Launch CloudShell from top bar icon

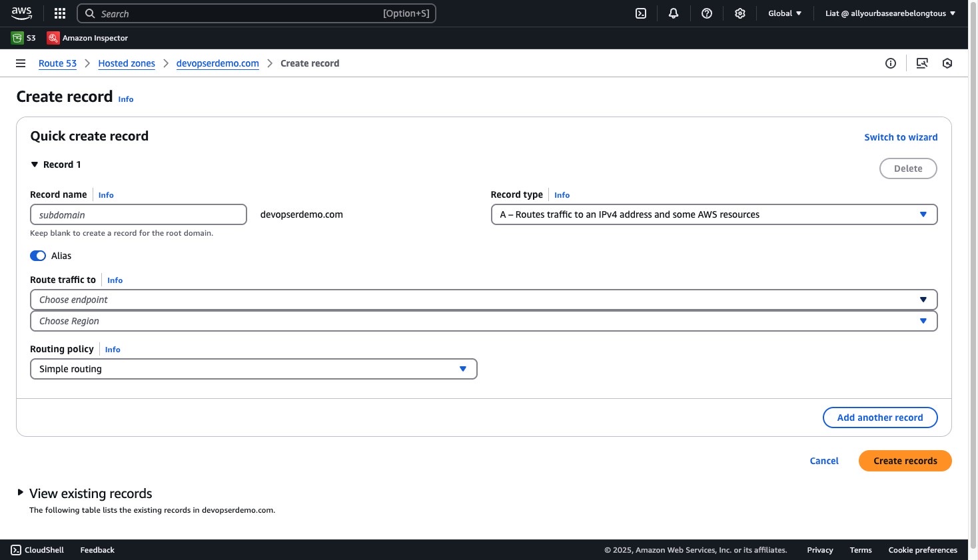tap(641, 13)
